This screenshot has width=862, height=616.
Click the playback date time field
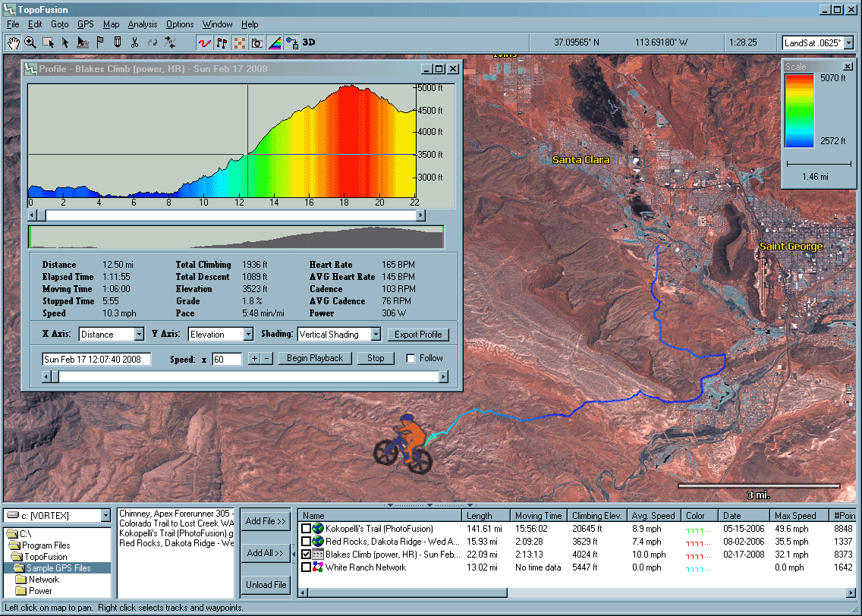click(96, 360)
